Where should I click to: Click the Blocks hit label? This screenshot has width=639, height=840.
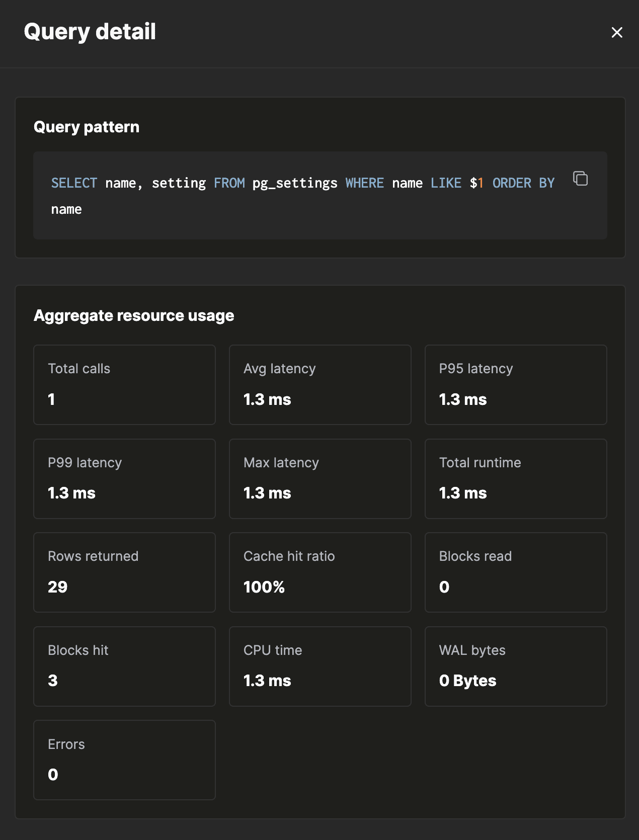click(78, 650)
